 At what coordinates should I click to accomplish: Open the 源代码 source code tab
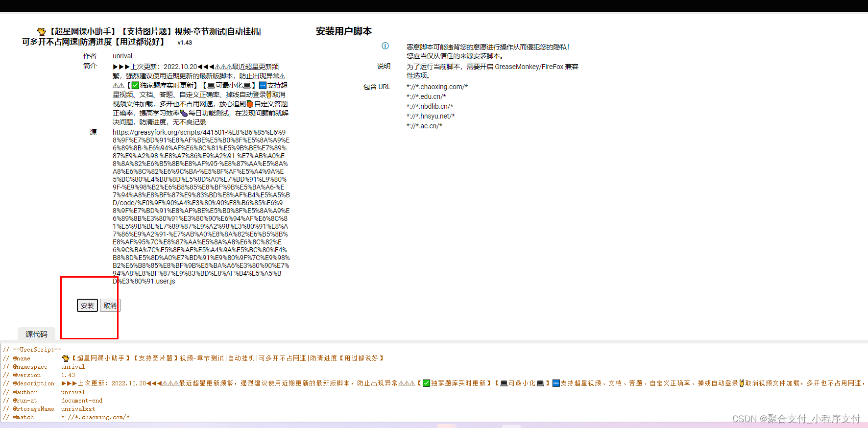coord(36,334)
